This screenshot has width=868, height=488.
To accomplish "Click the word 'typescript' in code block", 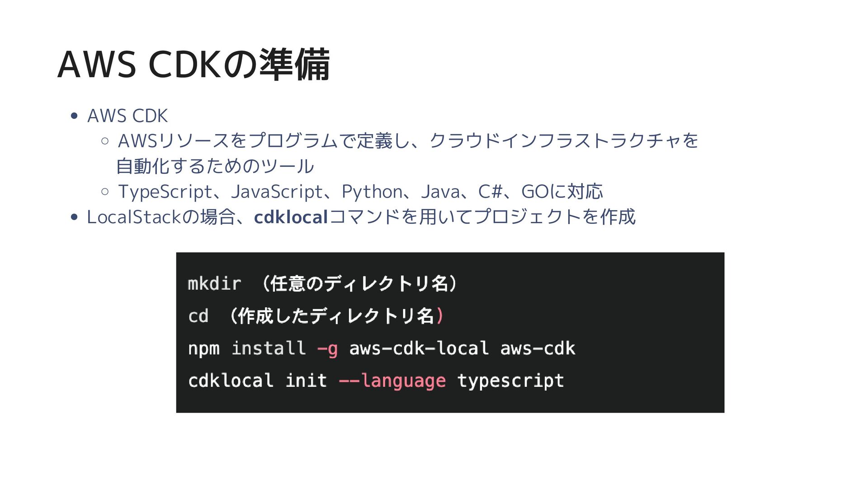I will 510,381.
